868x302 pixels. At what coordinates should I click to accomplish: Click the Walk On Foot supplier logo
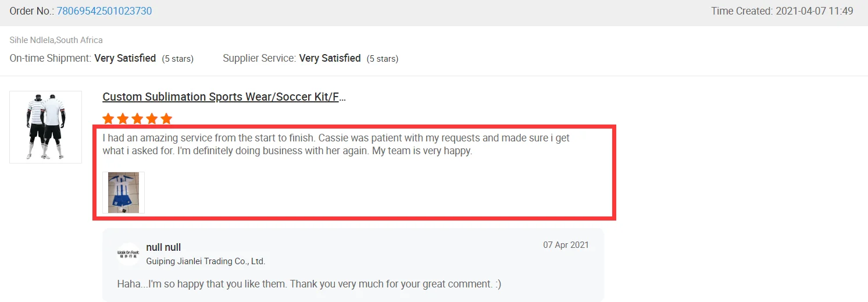click(x=128, y=254)
